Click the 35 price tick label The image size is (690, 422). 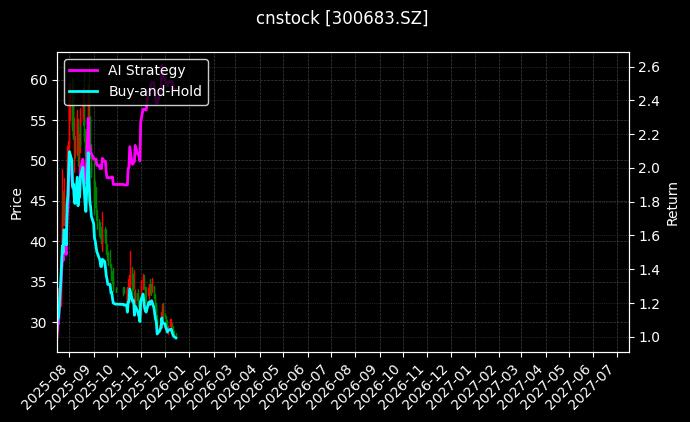tap(38, 282)
